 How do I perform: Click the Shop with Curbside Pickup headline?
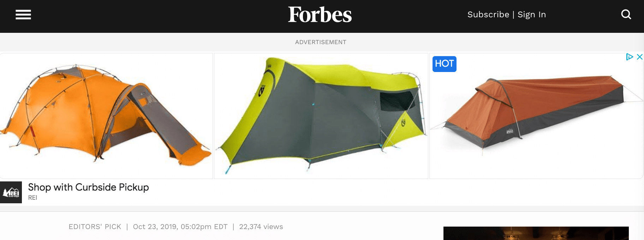click(x=89, y=187)
